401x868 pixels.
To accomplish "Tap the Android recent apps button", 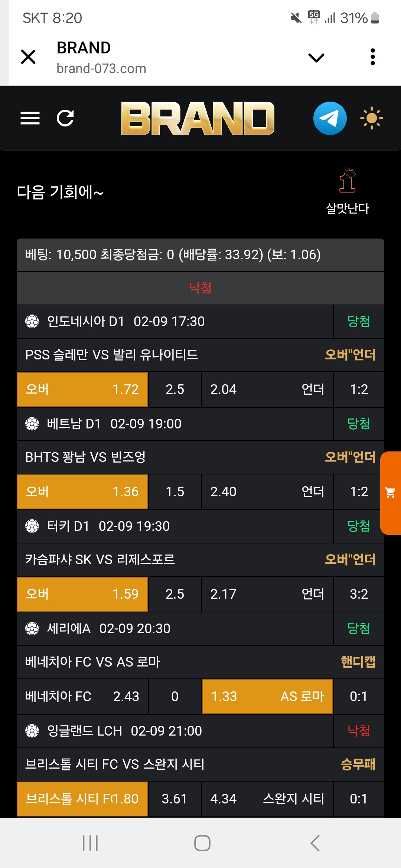I will [90, 843].
